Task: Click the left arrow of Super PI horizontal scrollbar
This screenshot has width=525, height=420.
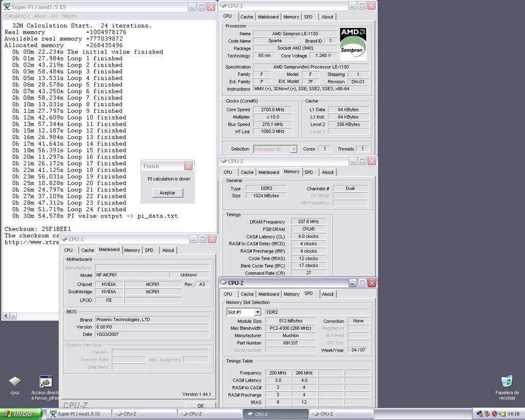Action: (6, 316)
